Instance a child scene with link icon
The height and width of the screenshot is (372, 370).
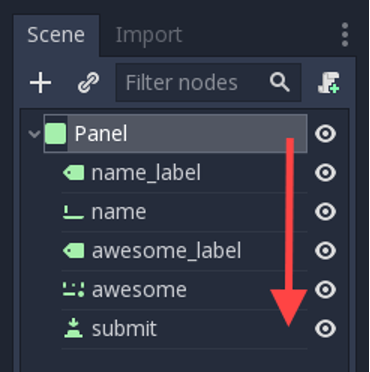[88, 83]
